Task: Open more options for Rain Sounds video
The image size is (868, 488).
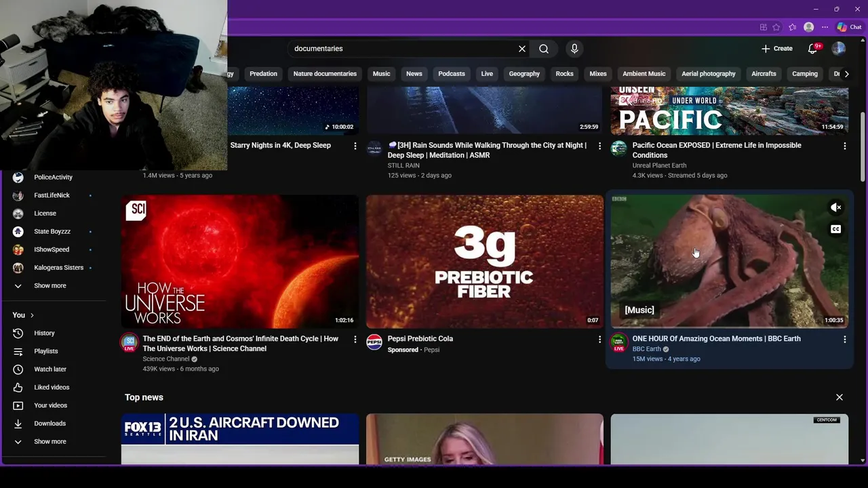Action: (599, 146)
